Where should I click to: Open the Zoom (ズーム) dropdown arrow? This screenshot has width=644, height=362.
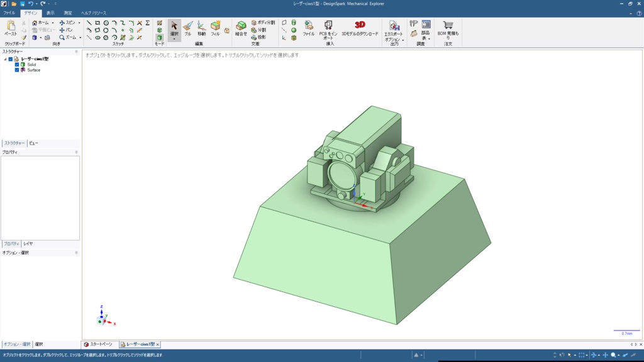click(80, 38)
